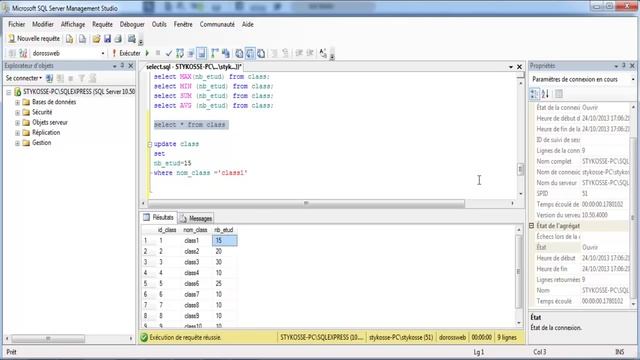The height and width of the screenshot is (360, 640).
Task: Toggle the Alphabetical sort icon in Propriétés
Action: 545,94
